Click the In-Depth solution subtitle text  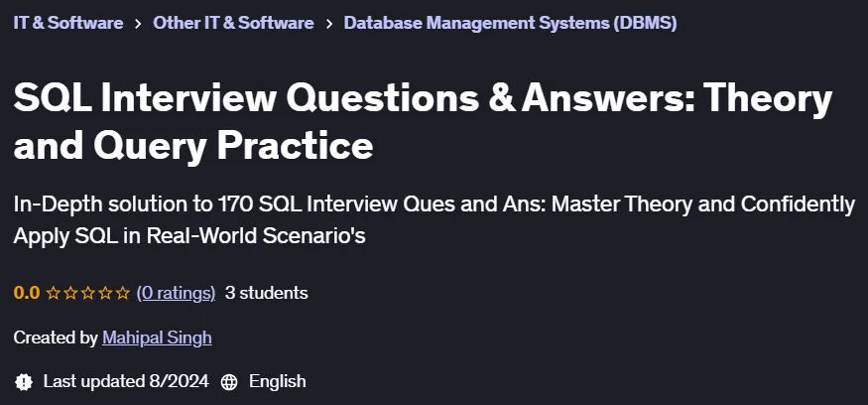point(434,220)
